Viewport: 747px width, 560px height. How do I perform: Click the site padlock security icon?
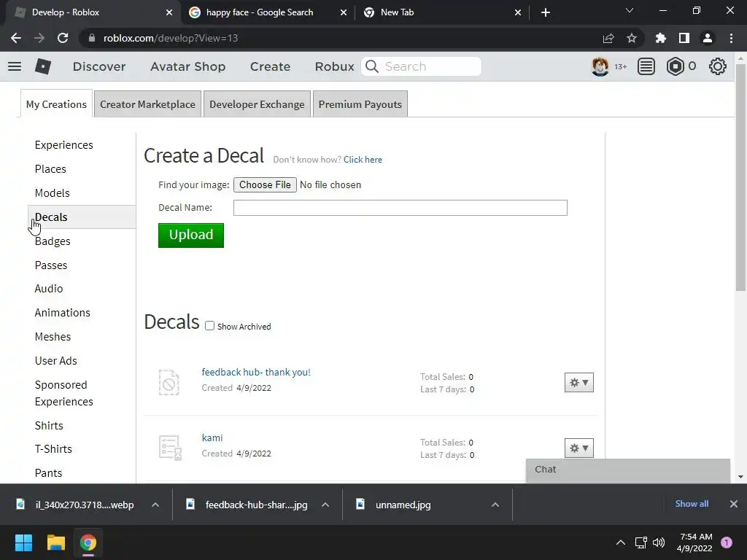click(92, 38)
